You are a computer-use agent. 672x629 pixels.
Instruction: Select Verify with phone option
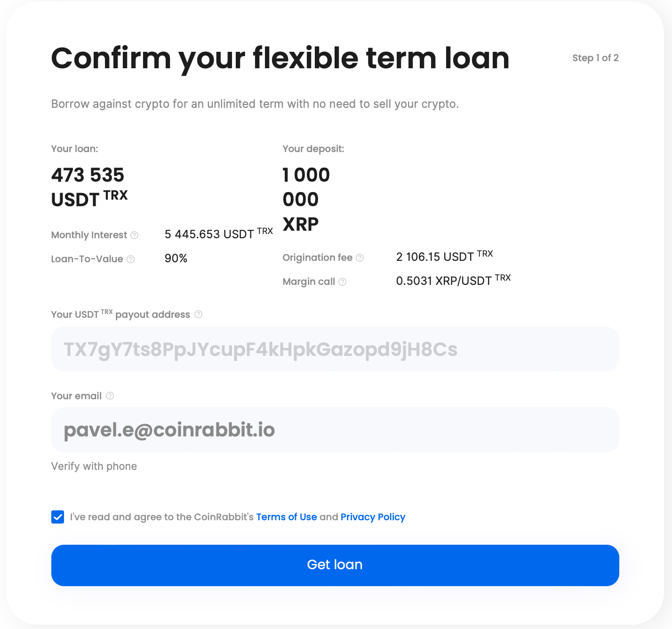pos(94,466)
